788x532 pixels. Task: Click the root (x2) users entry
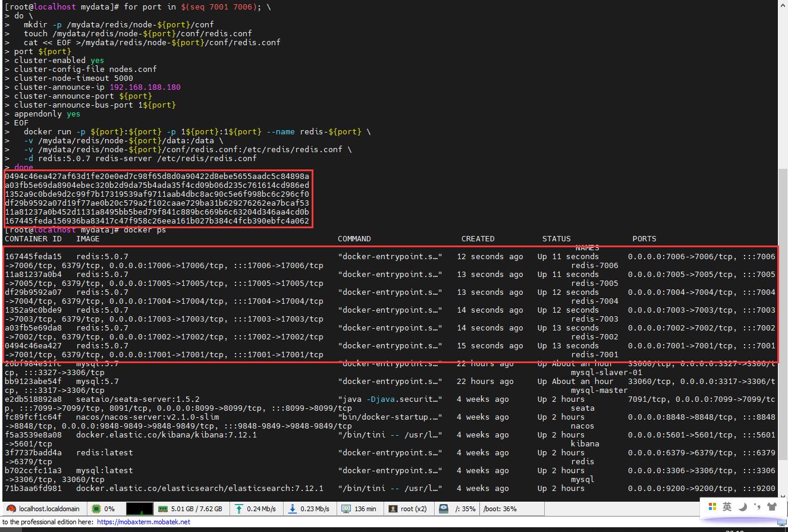(x=414, y=509)
